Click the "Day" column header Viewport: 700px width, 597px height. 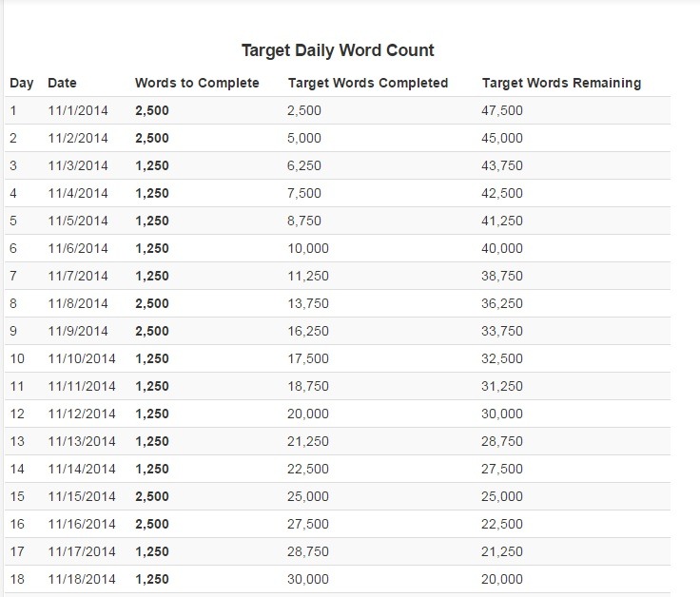click(x=21, y=83)
